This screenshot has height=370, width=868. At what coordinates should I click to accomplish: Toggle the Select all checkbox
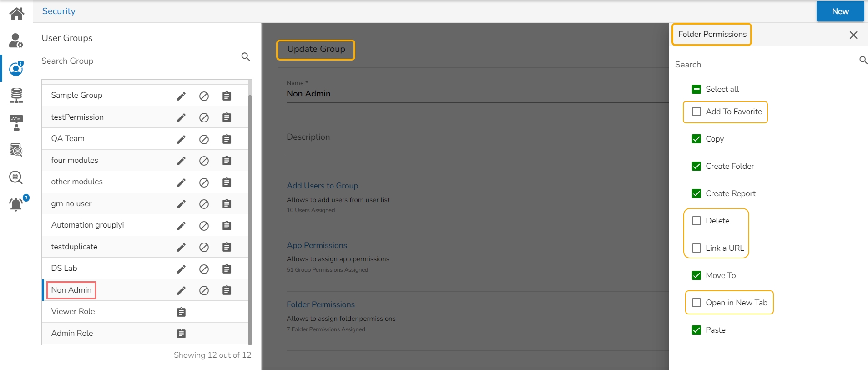click(696, 89)
